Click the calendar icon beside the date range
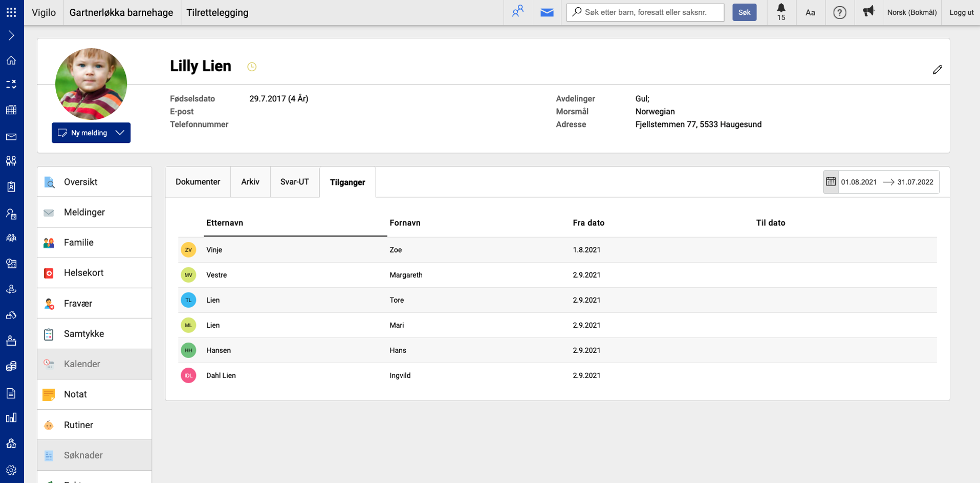Image resolution: width=980 pixels, height=483 pixels. [831, 182]
